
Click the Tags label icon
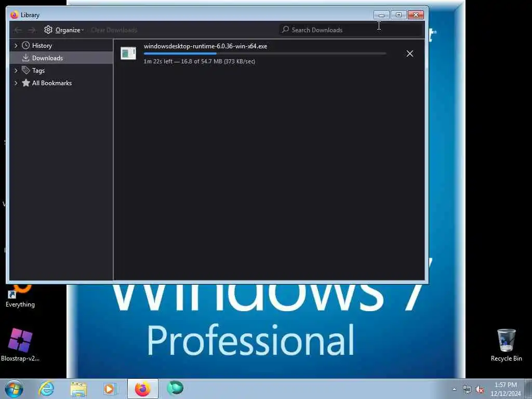[x=26, y=70]
